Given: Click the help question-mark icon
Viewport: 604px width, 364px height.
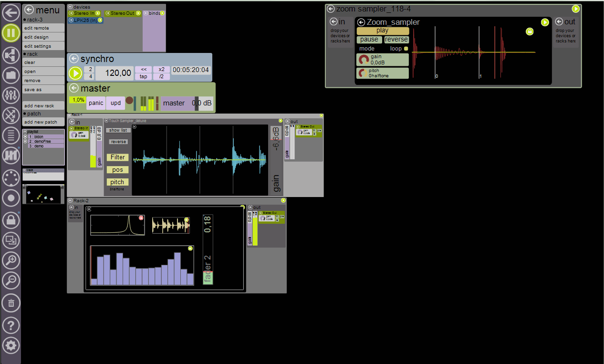Looking at the screenshot, I should (x=10, y=325).
